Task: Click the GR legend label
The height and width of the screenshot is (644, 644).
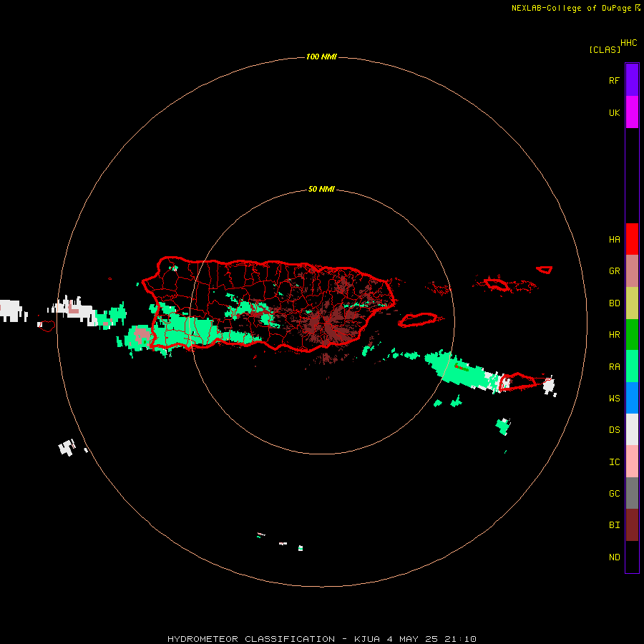Action: click(614, 271)
